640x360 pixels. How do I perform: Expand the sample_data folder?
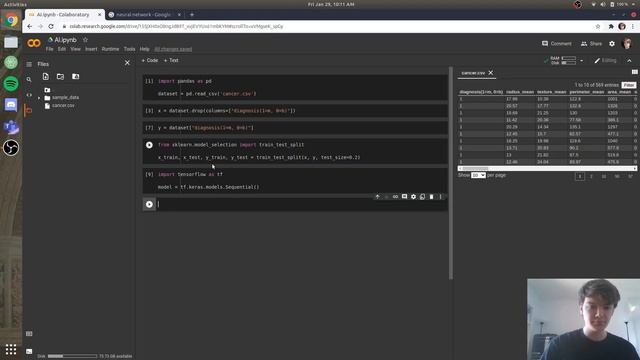point(39,98)
